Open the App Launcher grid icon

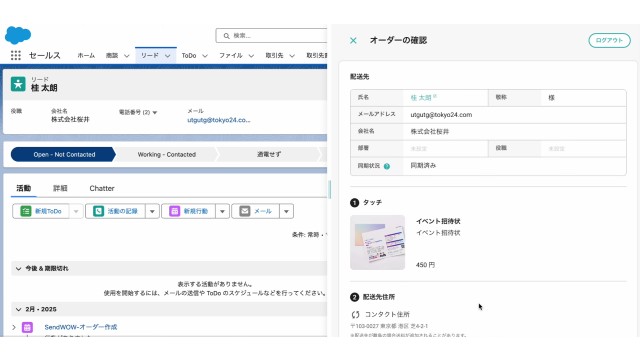point(16,56)
